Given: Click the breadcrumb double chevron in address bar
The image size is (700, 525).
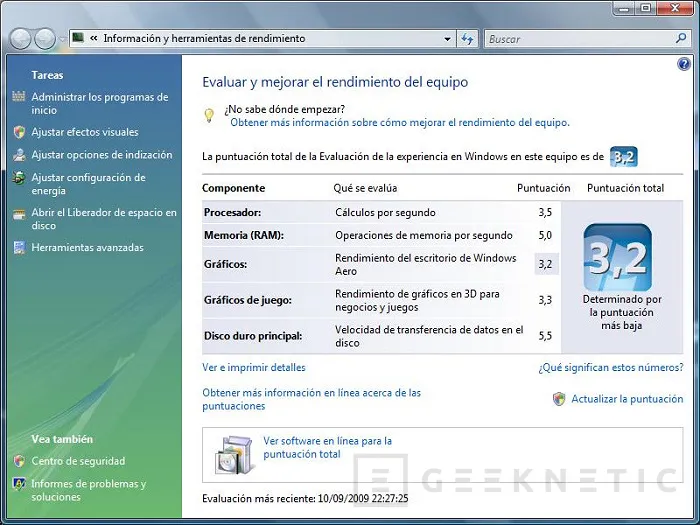Looking at the screenshot, I should click(x=93, y=38).
